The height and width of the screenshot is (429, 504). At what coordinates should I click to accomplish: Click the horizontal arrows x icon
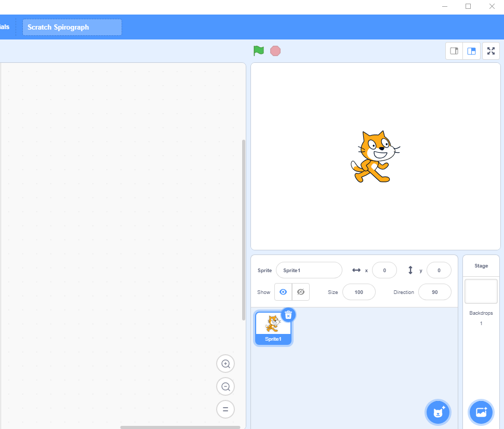[x=356, y=270]
